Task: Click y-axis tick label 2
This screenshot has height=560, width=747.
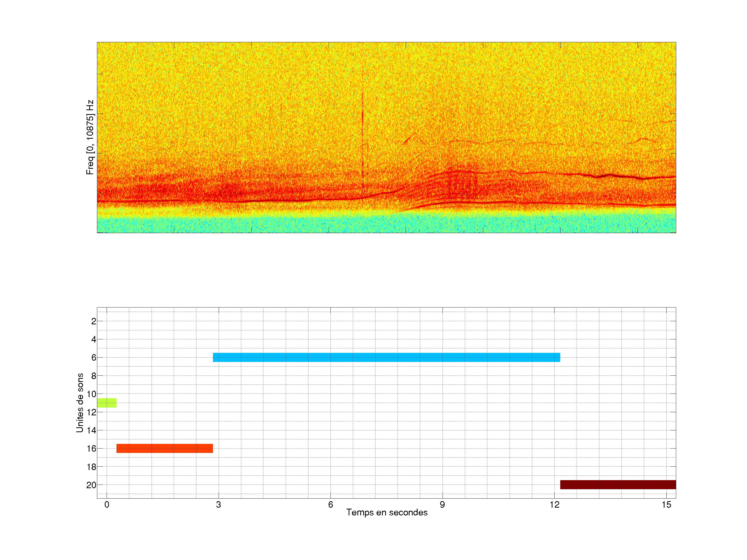Action: tap(94, 321)
